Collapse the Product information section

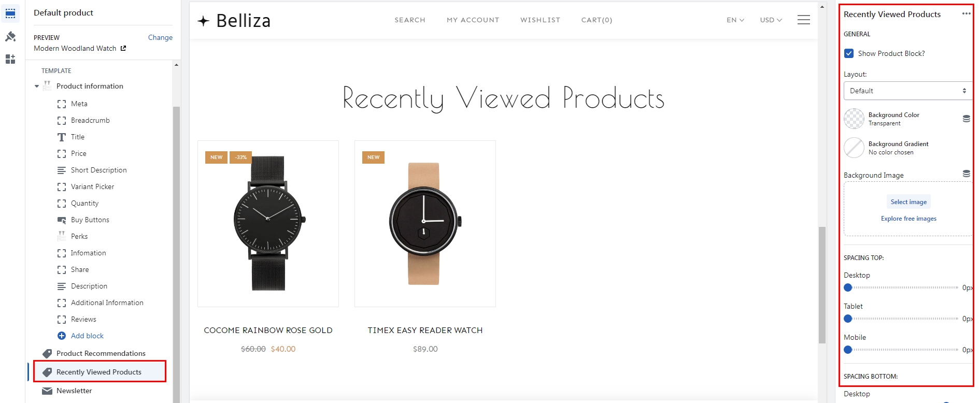pos(37,87)
